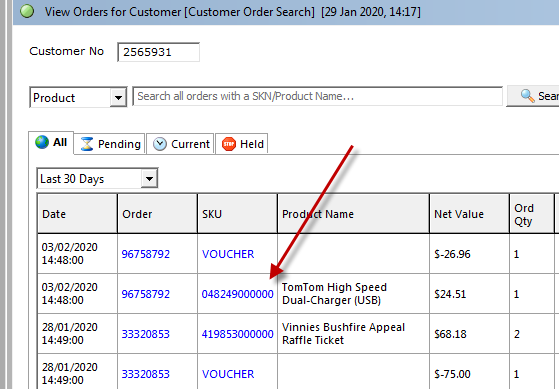Click the SKU column header
559x389 pixels.
237,214
